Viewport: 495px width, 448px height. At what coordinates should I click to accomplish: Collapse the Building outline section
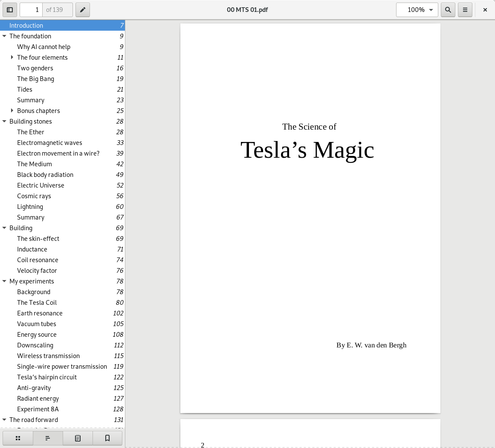pyautogui.click(x=4, y=228)
